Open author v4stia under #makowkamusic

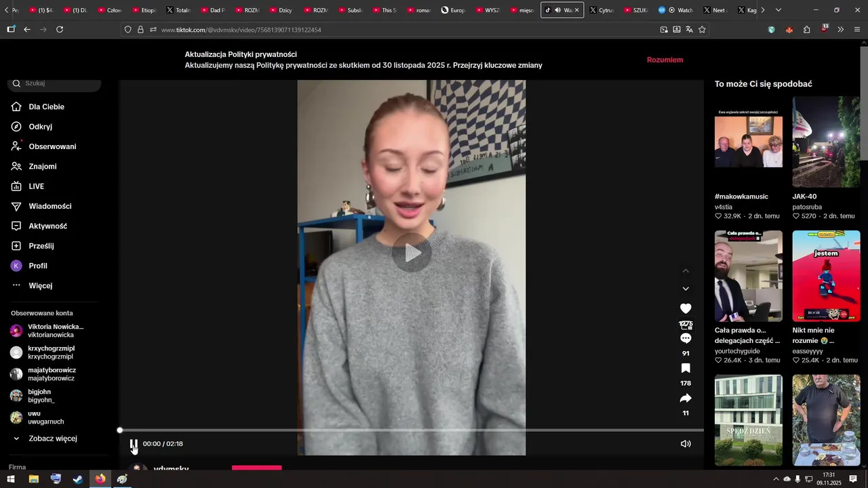coord(724,207)
